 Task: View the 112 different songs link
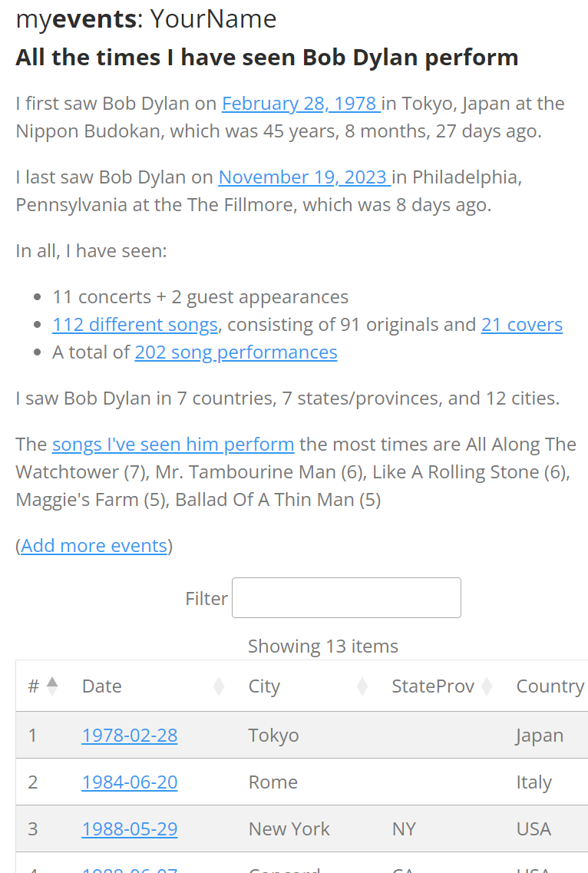click(135, 325)
